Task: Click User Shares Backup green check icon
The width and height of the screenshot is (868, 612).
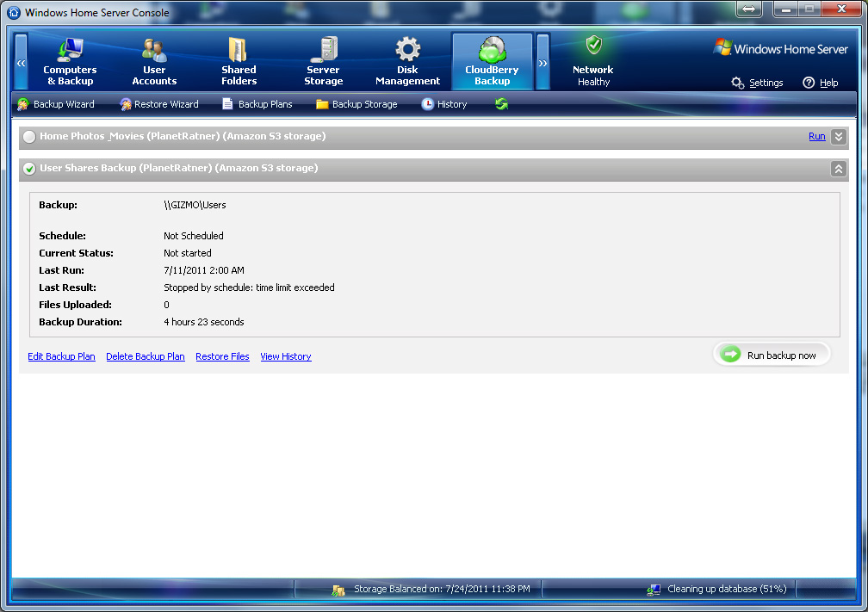Action: pos(29,169)
